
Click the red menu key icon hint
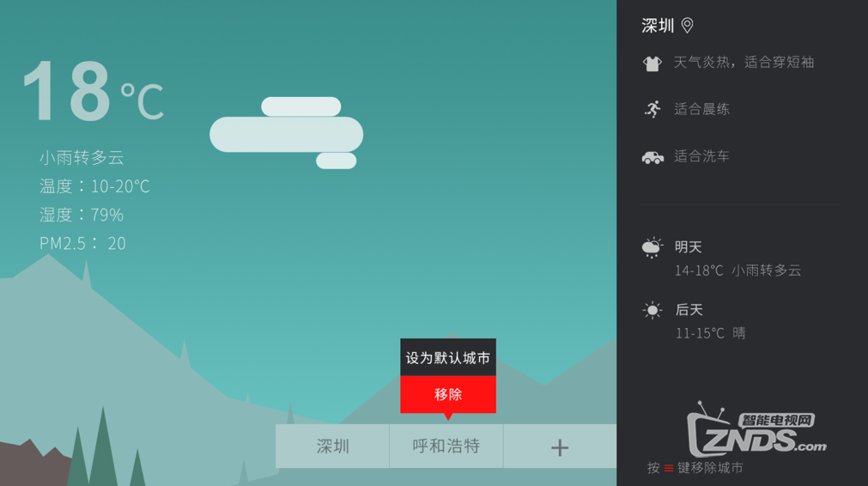(x=669, y=468)
